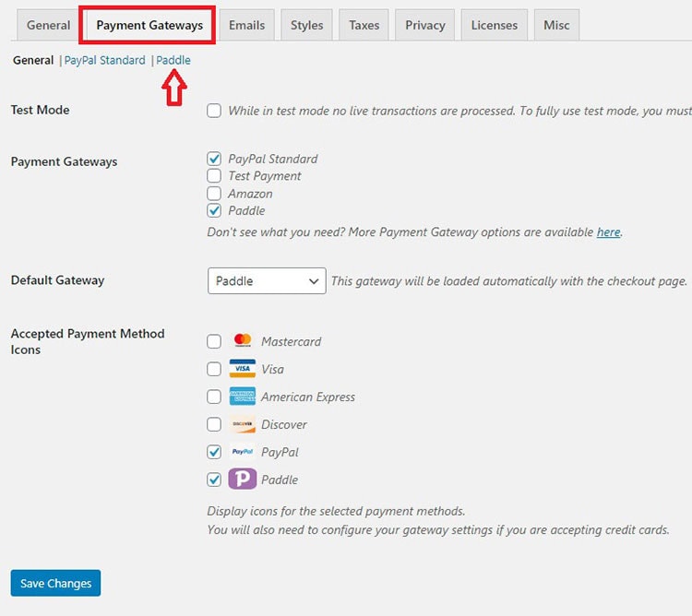Click the 'Default Gateway' setting label
This screenshot has width=692, height=616.
coord(58,280)
